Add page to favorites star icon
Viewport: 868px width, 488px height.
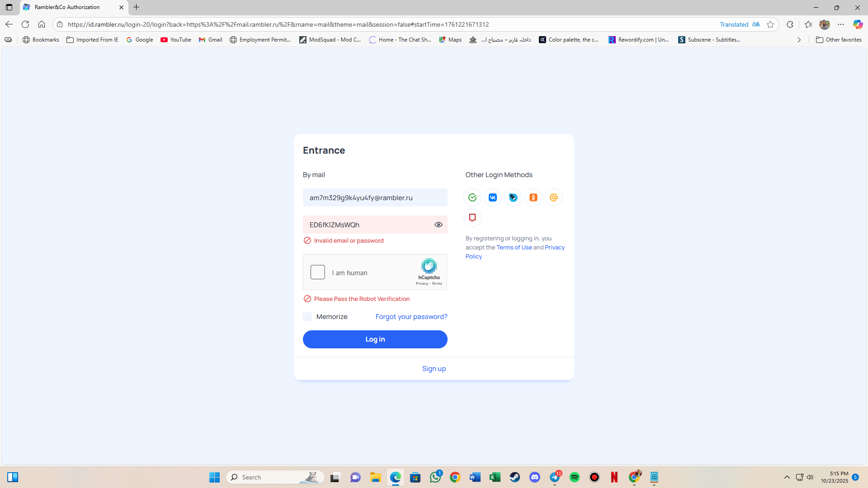coord(770,24)
